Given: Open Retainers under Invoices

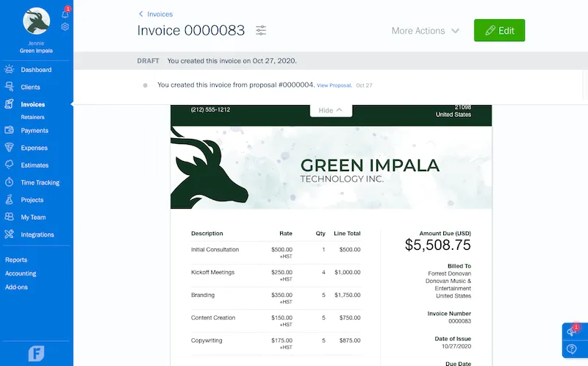Looking at the screenshot, I should [32, 117].
